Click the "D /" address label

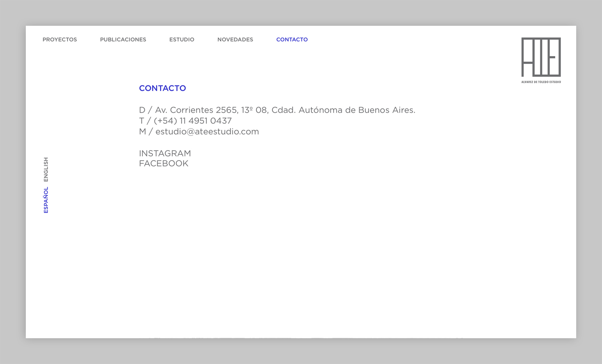pyautogui.click(x=145, y=110)
